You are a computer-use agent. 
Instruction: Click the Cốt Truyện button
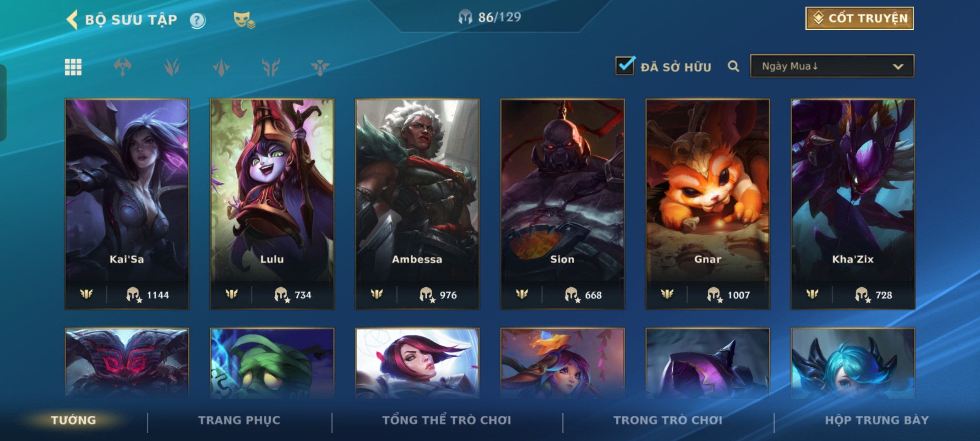point(860,18)
